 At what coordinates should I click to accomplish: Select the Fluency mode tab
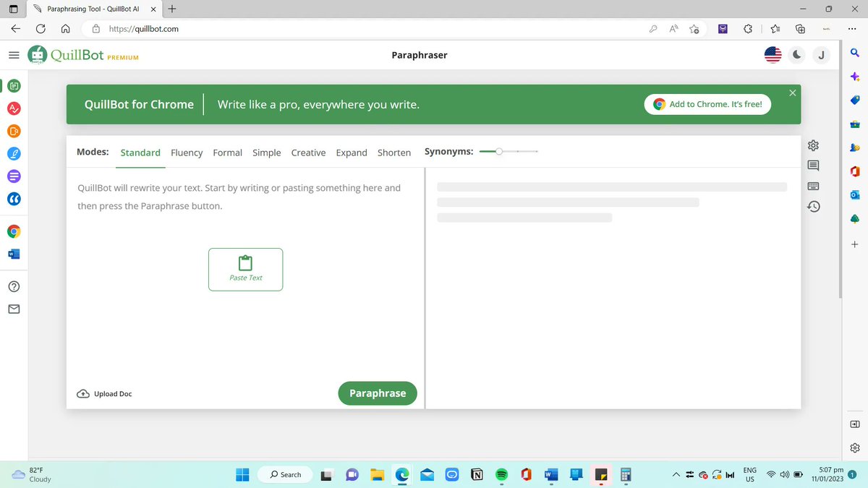coord(187,153)
